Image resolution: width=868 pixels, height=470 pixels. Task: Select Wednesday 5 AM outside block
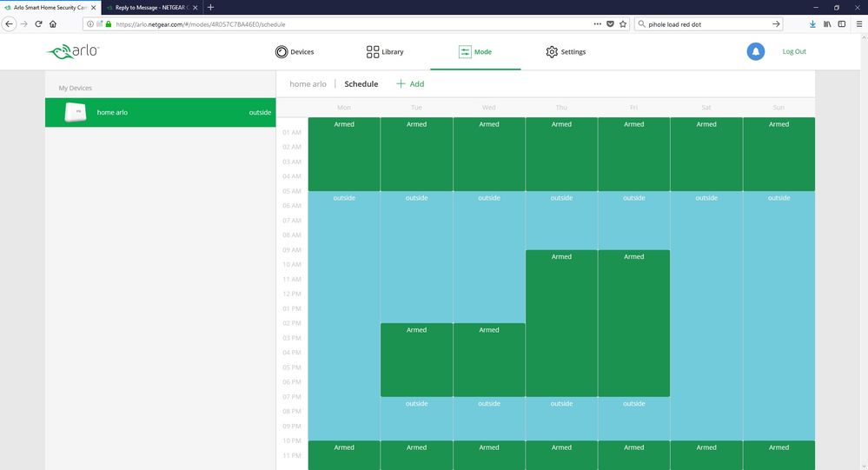[x=489, y=257]
